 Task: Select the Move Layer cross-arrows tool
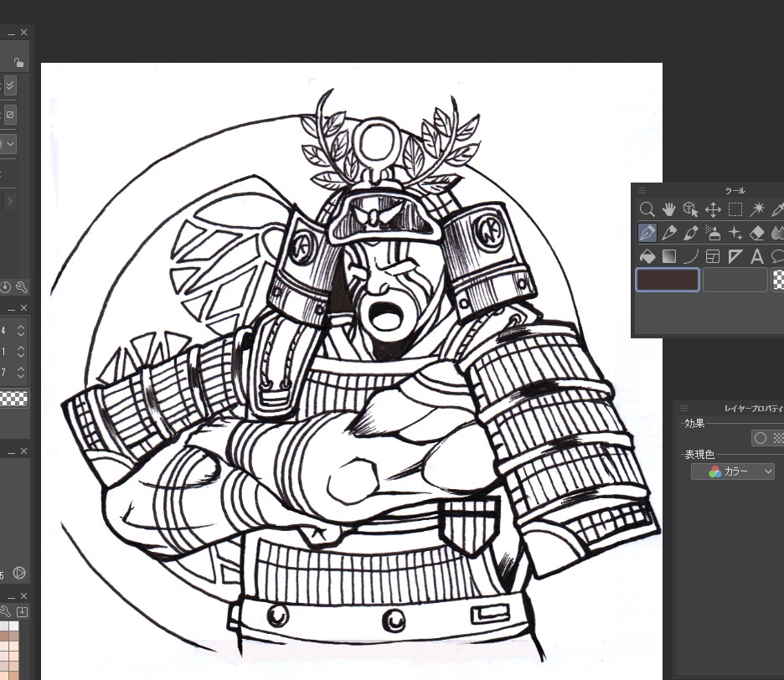pos(713,209)
